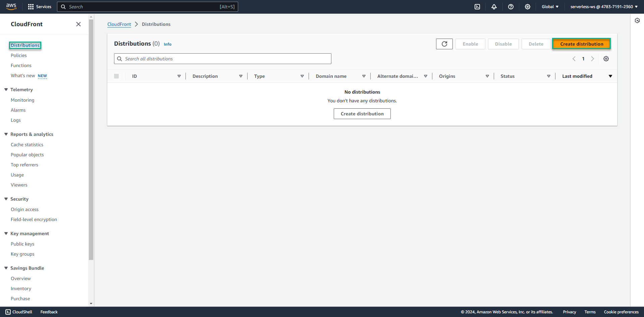Open the Global region dropdown

pos(550,7)
